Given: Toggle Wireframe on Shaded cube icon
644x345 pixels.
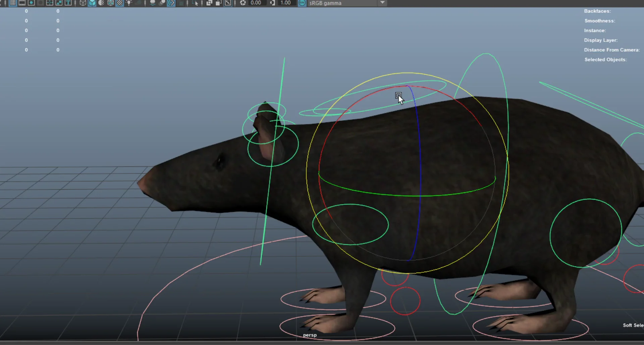Looking at the screenshot, I should tap(110, 3).
